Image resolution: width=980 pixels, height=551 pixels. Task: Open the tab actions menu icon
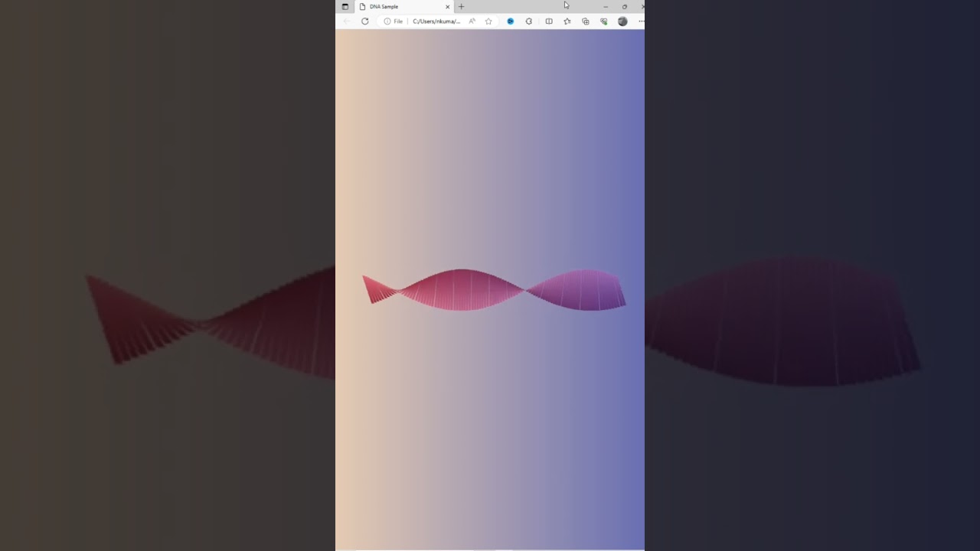(x=345, y=7)
